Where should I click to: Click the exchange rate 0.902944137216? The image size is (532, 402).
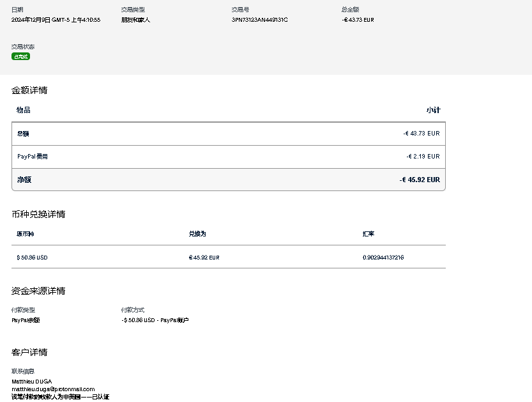[383, 258]
